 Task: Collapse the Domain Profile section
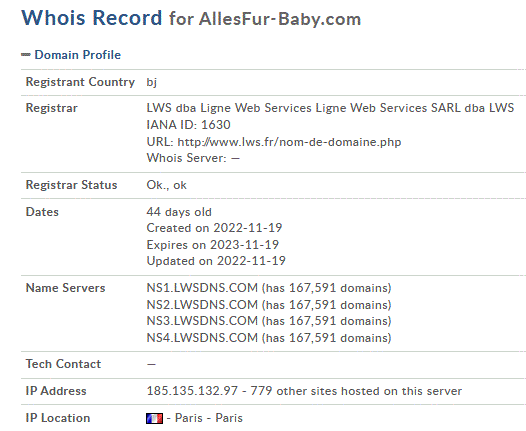(26, 55)
